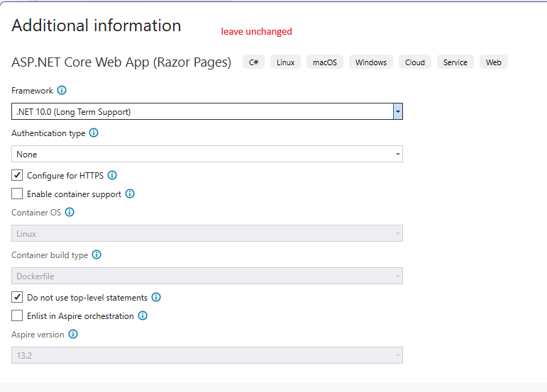Enable the container support checkbox
Image resolution: width=547 pixels, height=392 pixels.
coord(17,194)
